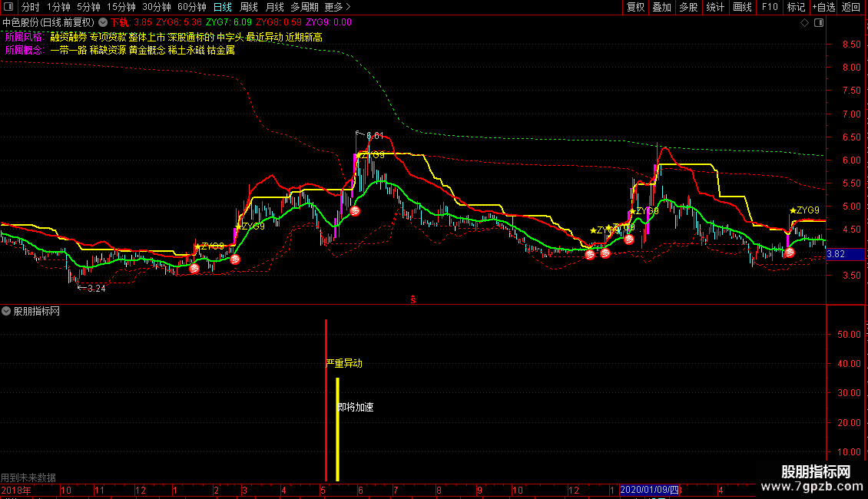Click the ★ZYG9 marker near 6.81 peak
The width and height of the screenshot is (868, 499).
370,155
